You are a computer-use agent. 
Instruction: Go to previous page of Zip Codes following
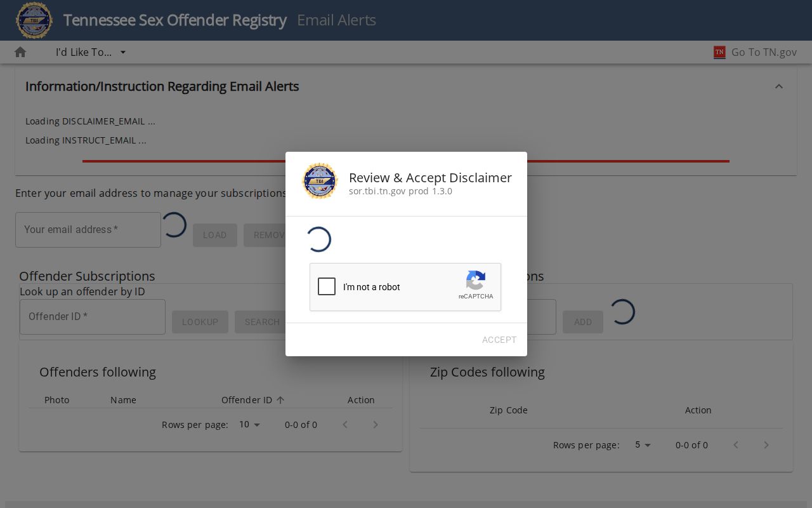pyautogui.click(x=736, y=444)
